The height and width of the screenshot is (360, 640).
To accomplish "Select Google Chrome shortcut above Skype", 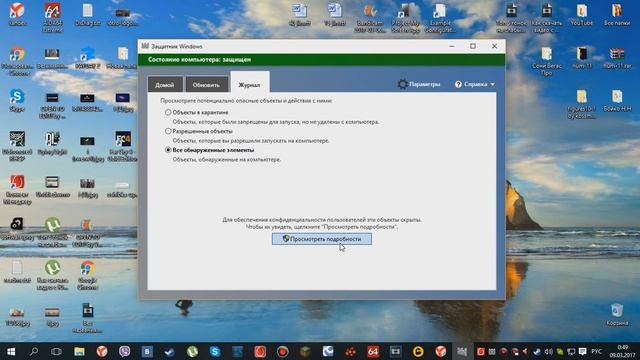I will click(17, 61).
